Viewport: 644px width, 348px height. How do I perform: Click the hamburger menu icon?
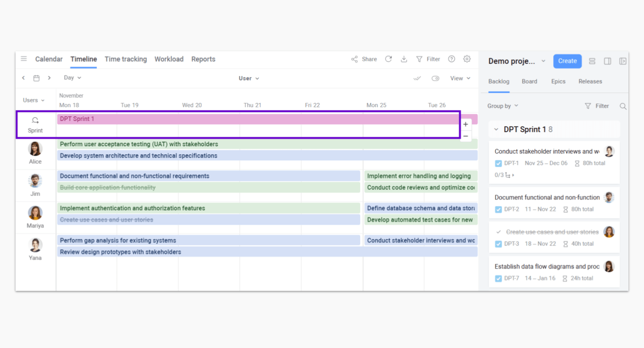point(24,59)
